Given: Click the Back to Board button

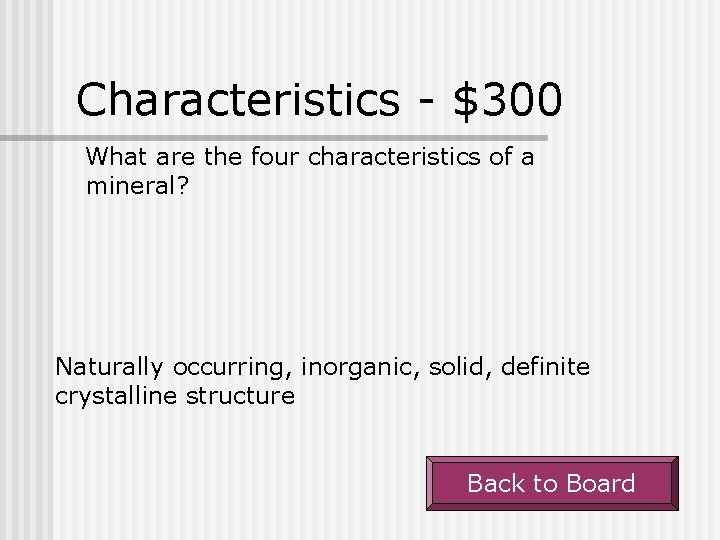Looking at the screenshot, I should point(552,484).
